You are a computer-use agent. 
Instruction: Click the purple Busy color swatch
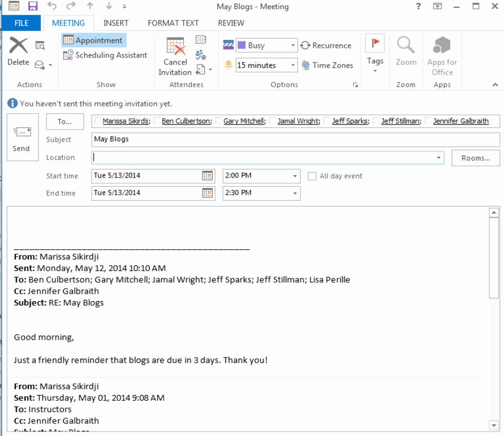pyautogui.click(x=242, y=45)
